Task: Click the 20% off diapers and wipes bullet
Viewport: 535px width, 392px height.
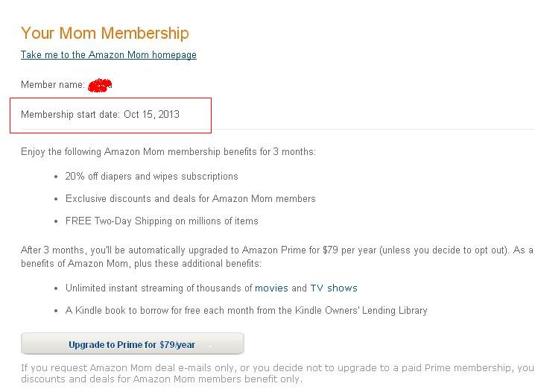Action: (x=151, y=177)
